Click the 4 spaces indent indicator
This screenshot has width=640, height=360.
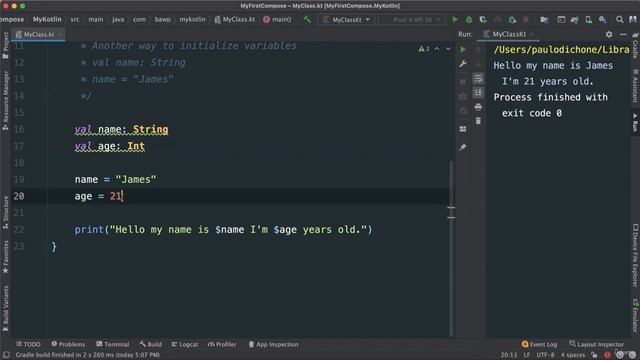click(x=573, y=355)
